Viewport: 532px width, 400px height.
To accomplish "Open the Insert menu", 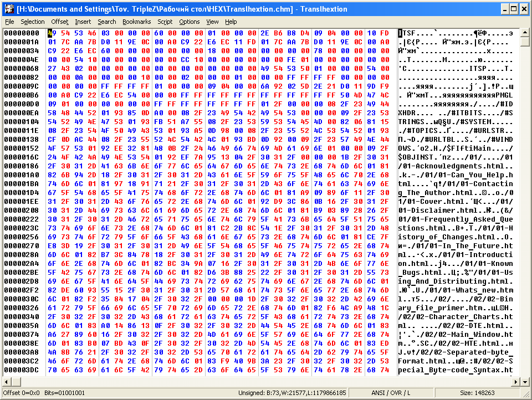I will 83,22.
